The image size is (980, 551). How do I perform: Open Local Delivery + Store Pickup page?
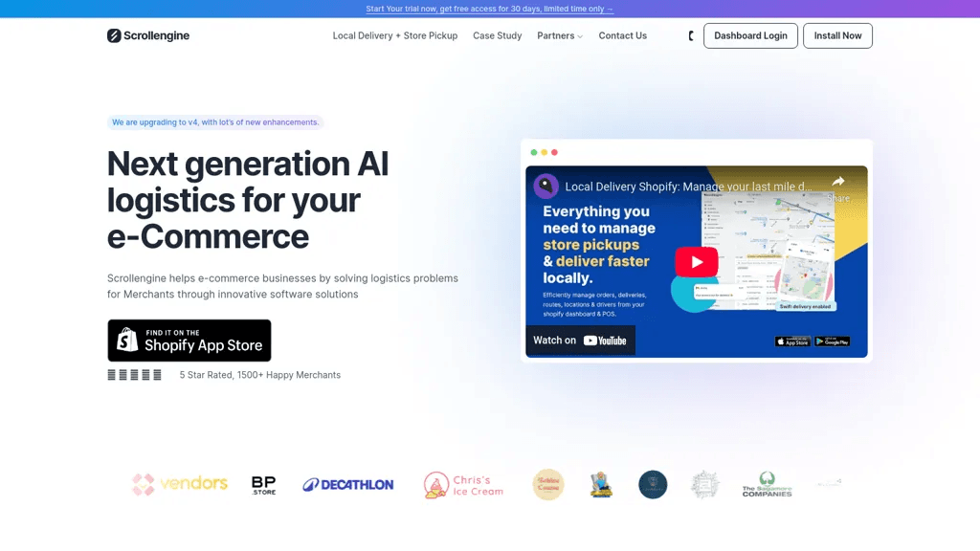pos(395,35)
